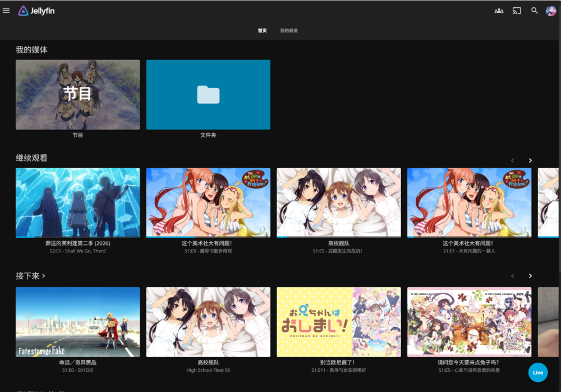
Task: Open the search magnifier icon
Action: point(535,11)
